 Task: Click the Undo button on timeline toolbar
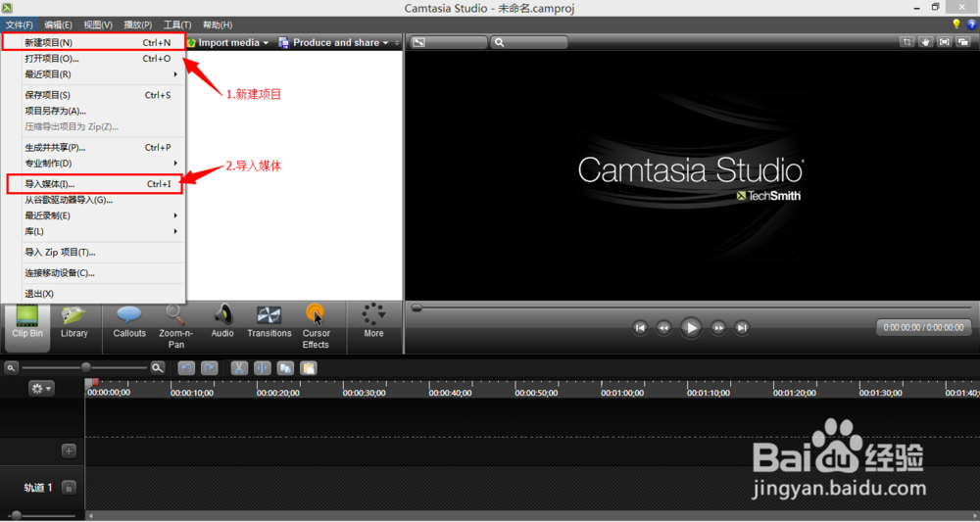point(186,368)
